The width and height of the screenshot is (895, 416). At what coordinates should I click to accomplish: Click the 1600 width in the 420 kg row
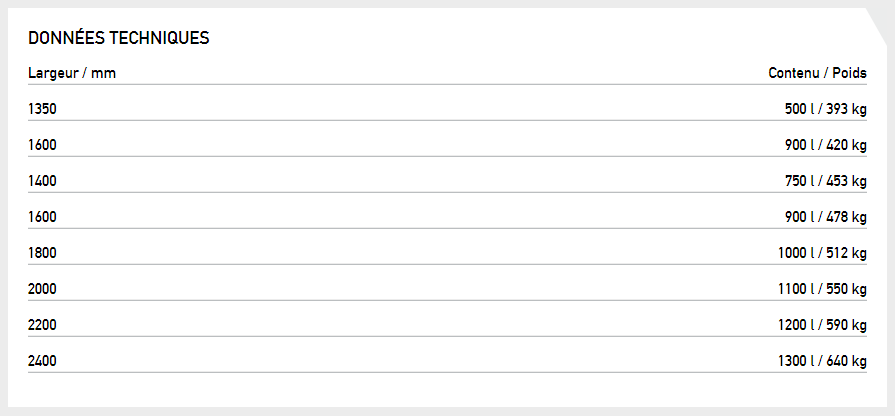42,145
